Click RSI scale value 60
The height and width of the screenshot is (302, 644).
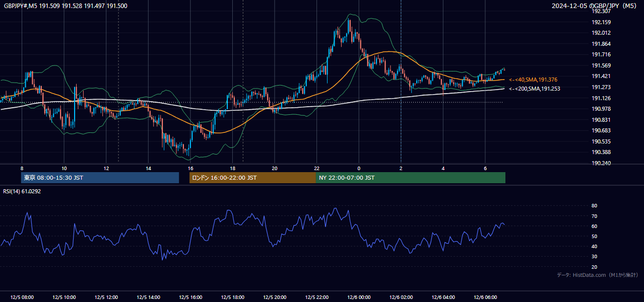tap(595, 226)
